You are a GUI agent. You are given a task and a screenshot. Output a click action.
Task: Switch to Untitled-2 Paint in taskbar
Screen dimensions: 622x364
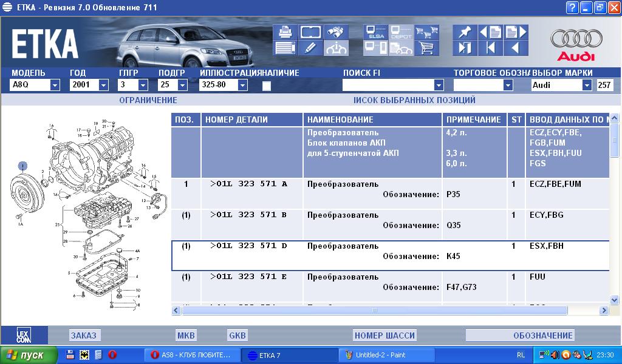pos(386,355)
